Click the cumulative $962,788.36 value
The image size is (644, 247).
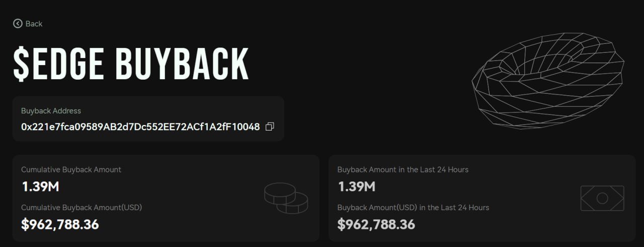[x=60, y=224]
